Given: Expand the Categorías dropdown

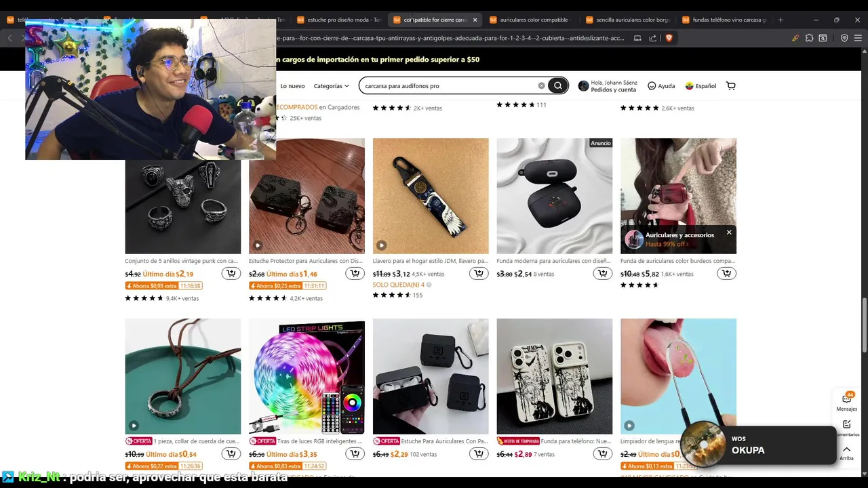Looking at the screenshot, I should [331, 86].
